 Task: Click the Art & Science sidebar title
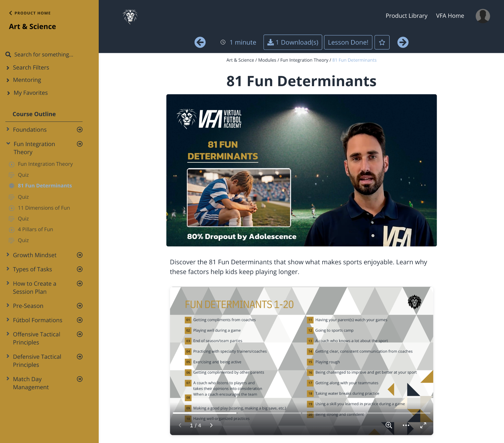[x=32, y=26]
